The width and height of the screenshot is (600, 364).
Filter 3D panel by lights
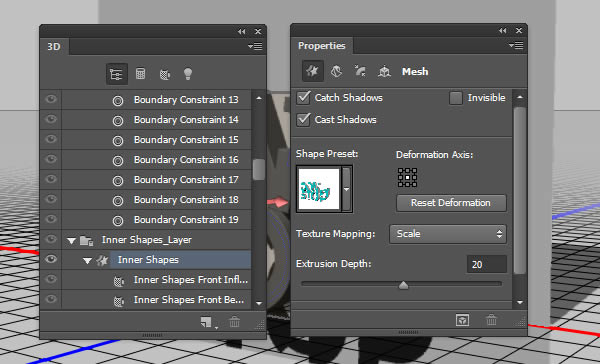188,73
